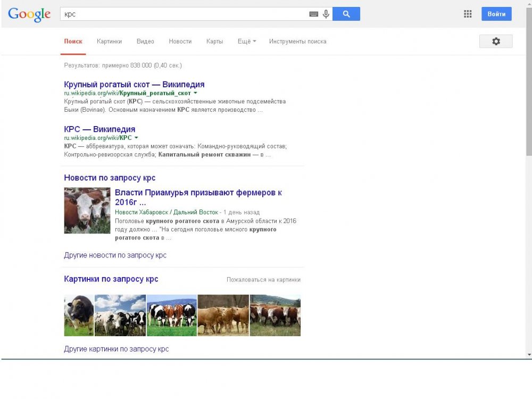Open Hereford cattle thumbnail
Image resolution: width=532 pixels, height=399 pixels.
[275, 315]
